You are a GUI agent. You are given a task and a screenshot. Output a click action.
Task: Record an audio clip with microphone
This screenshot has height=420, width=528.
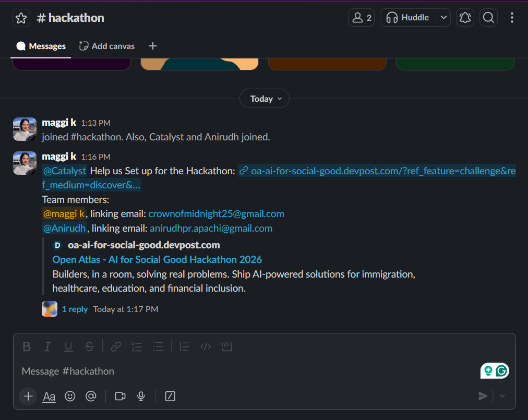click(x=141, y=396)
